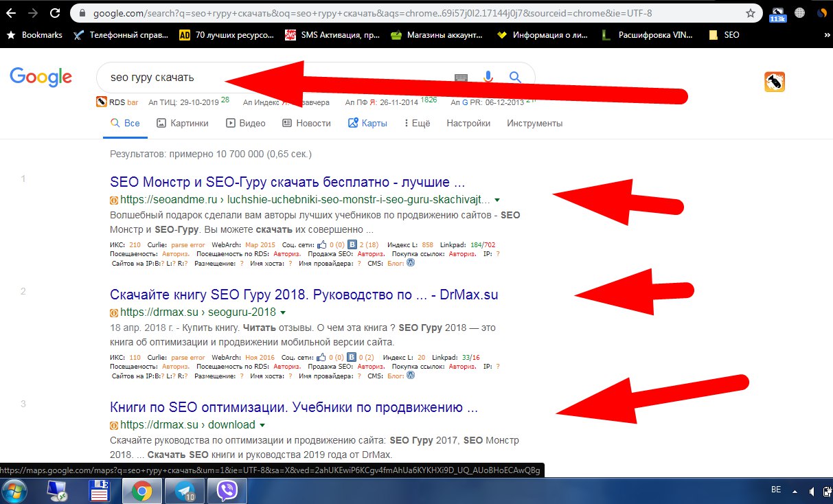Click the ПФ Я value 1826 in RDS bar

pyautogui.click(x=429, y=100)
